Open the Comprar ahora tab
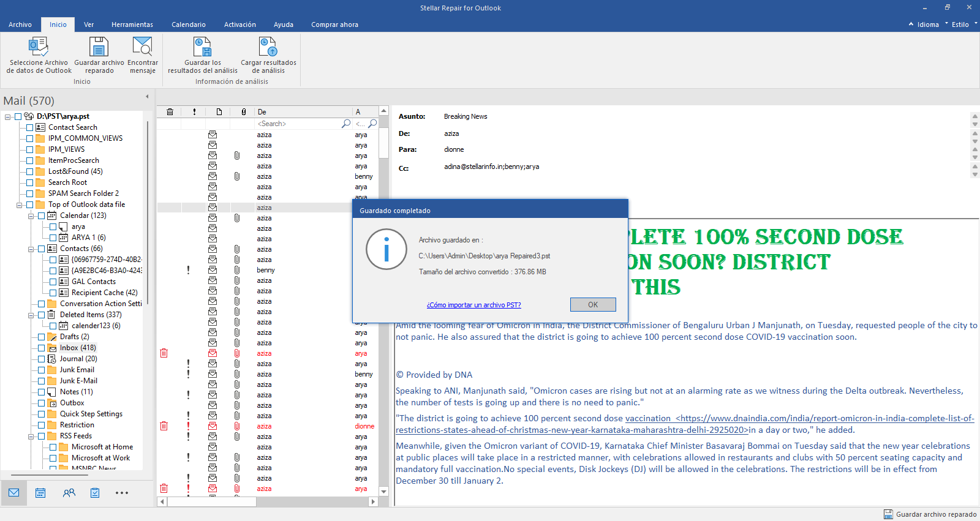980x521 pixels. click(334, 24)
